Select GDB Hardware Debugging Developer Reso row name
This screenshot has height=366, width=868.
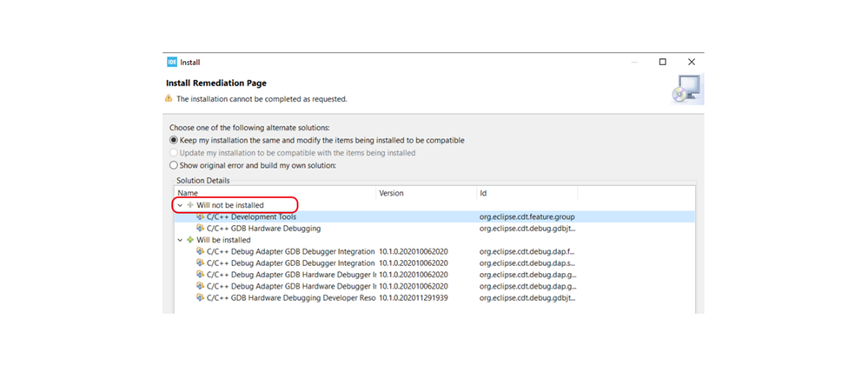click(x=291, y=298)
